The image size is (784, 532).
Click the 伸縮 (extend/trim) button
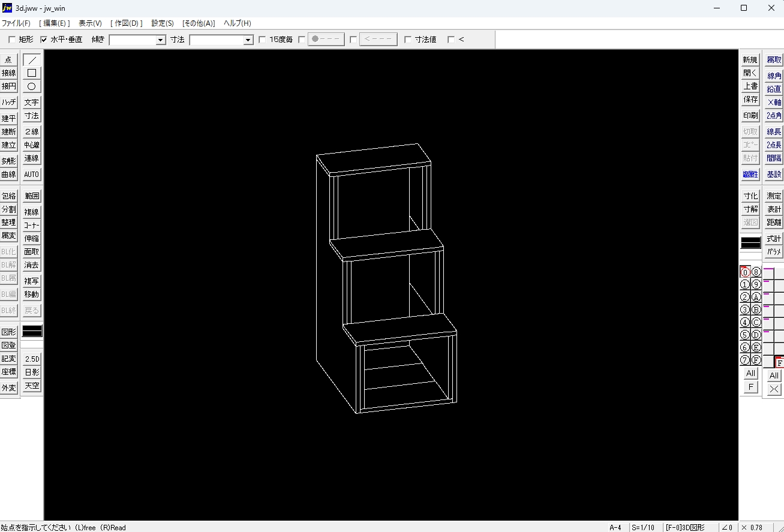point(32,239)
